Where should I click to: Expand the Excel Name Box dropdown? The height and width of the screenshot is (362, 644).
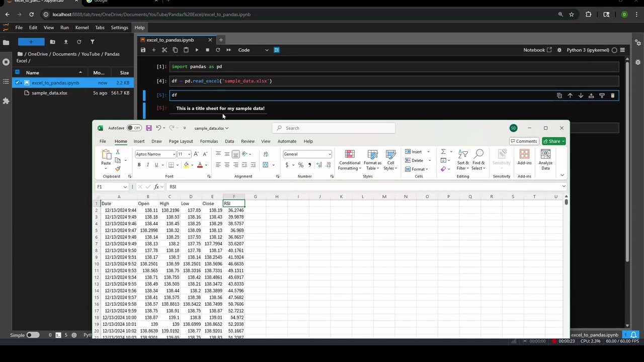click(125, 187)
